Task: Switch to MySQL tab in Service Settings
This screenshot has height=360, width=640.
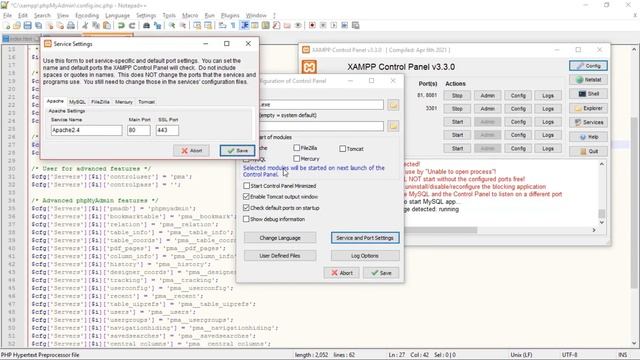Action: 77,102
